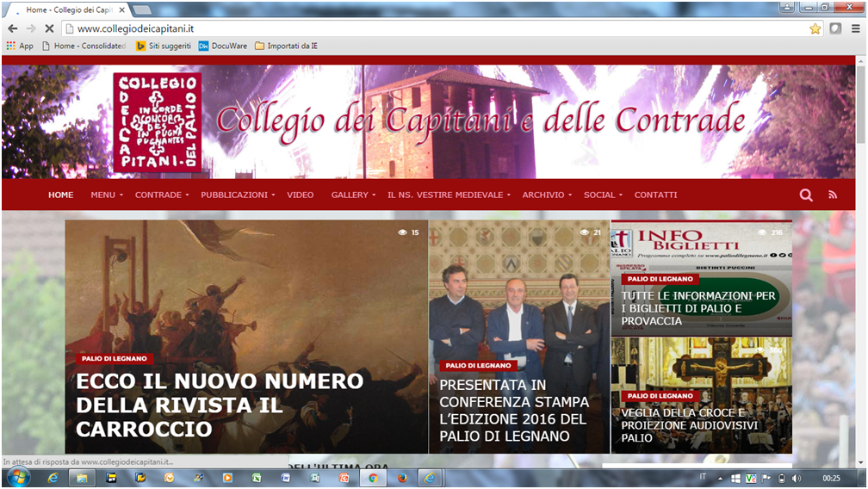Open Windows Explorer from taskbar
Image resolution: width=868 pixels, height=489 pixels.
[82, 478]
